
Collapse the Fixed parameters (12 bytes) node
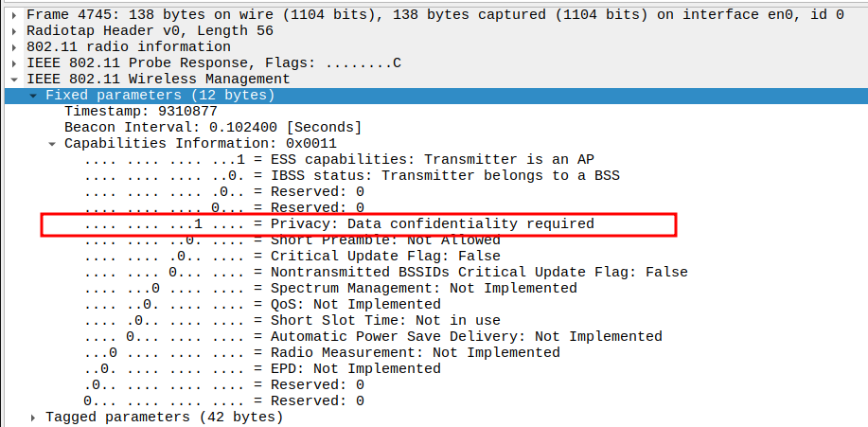tap(34, 96)
